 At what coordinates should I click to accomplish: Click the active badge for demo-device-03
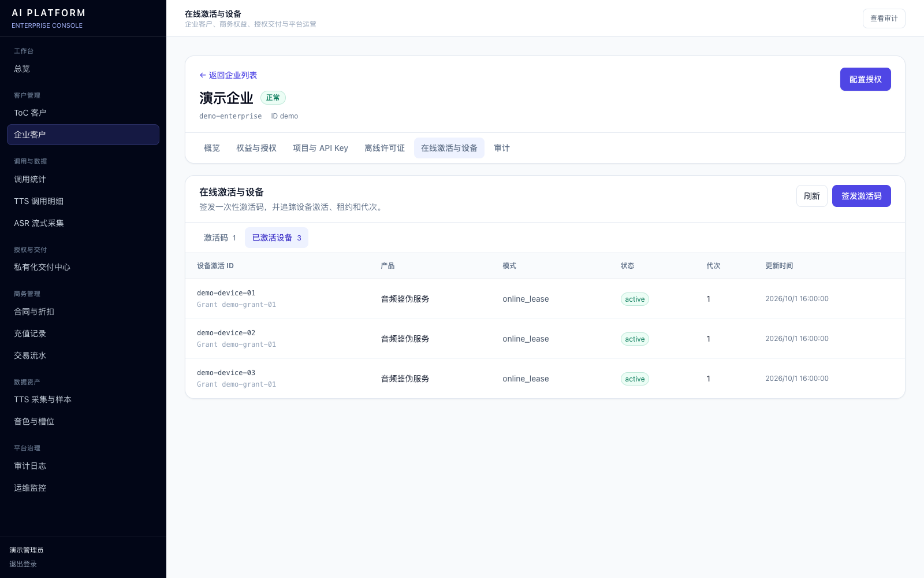[635, 379]
